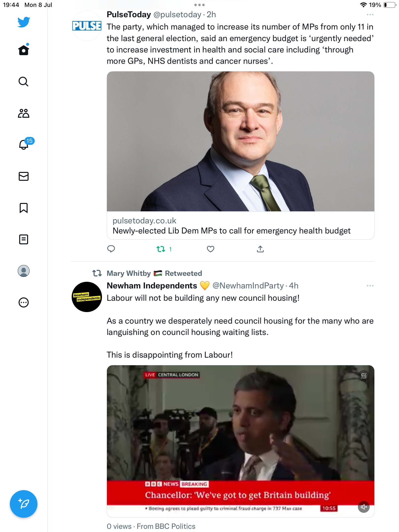The height and width of the screenshot is (532, 399).
Task: Open the Search magnifier icon
Action: (x=24, y=82)
